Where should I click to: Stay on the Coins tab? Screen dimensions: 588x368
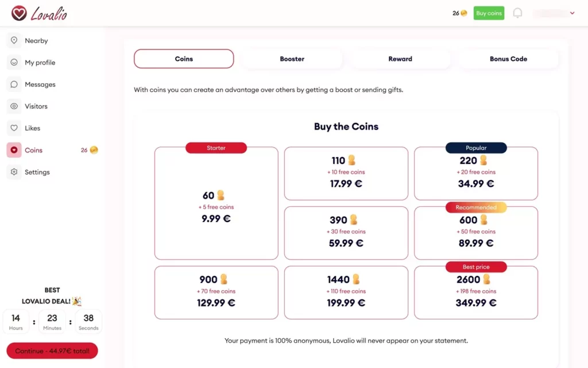(x=184, y=59)
